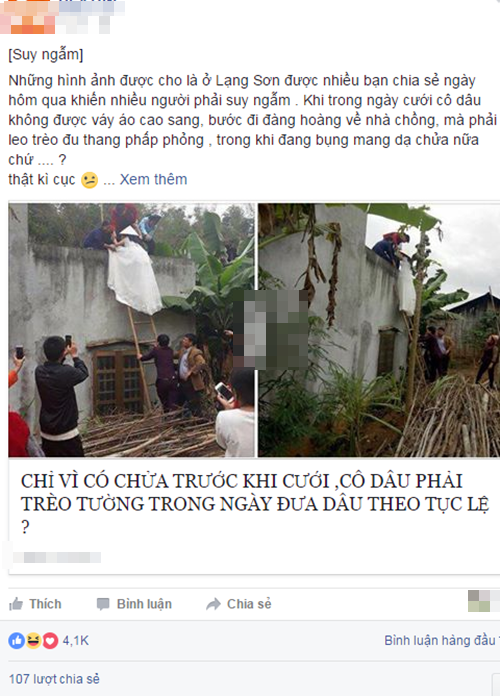
Task: Click the red Love heart reaction icon
Action: click(50, 641)
